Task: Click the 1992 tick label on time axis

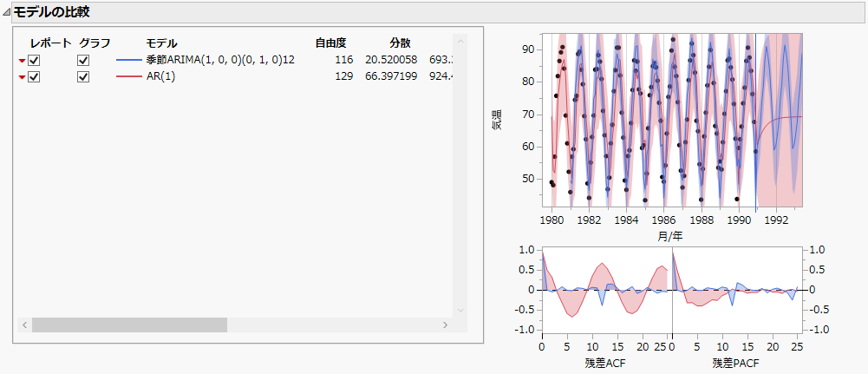Action: click(x=776, y=220)
